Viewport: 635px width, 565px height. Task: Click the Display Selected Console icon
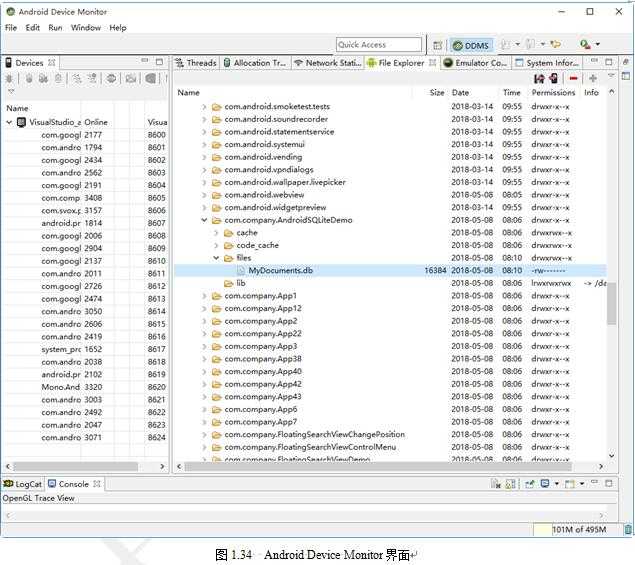pyautogui.click(x=545, y=484)
